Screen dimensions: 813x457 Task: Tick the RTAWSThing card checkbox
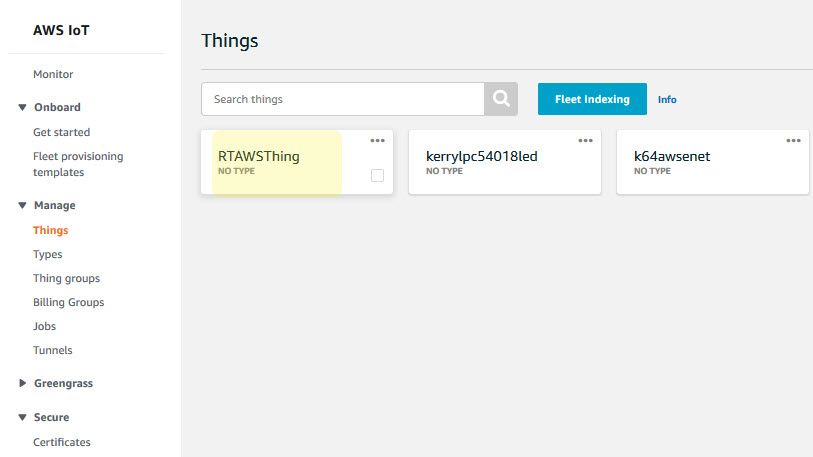(x=377, y=175)
